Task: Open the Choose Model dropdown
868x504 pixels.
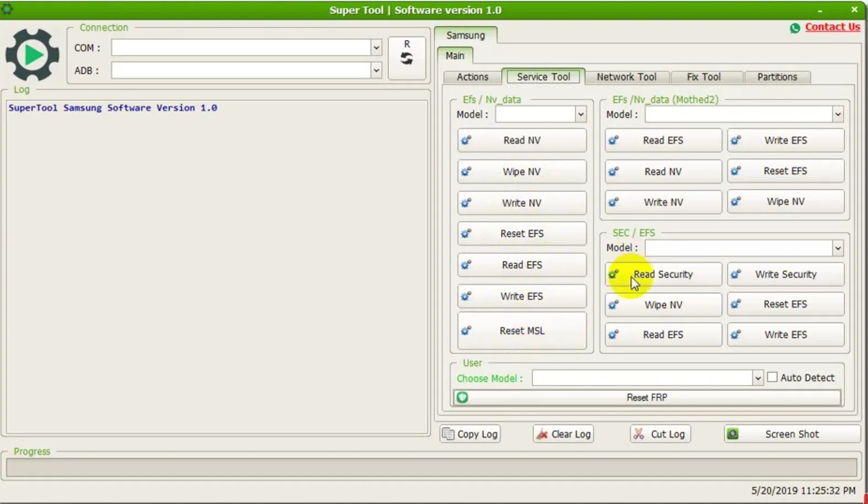Action: tap(758, 378)
